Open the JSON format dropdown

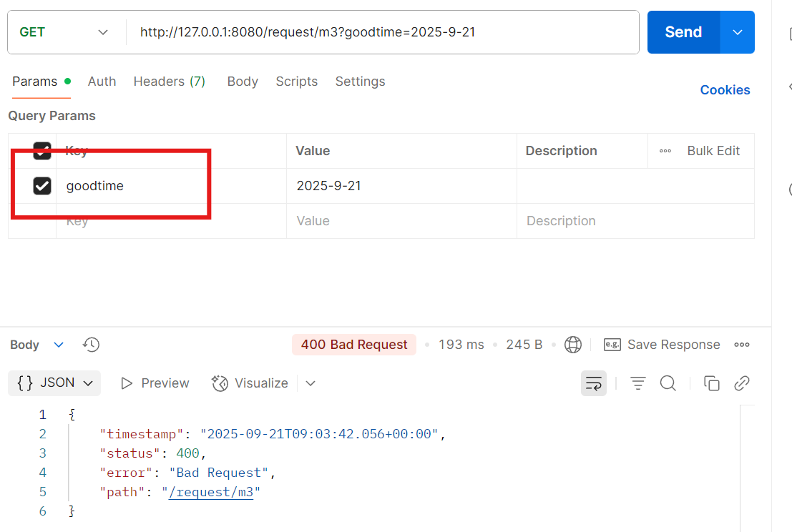pos(54,383)
